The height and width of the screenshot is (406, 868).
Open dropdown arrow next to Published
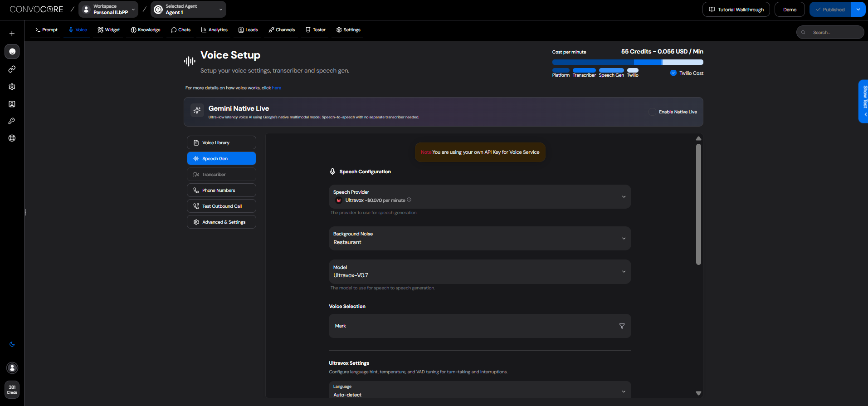tap(858, 10)
